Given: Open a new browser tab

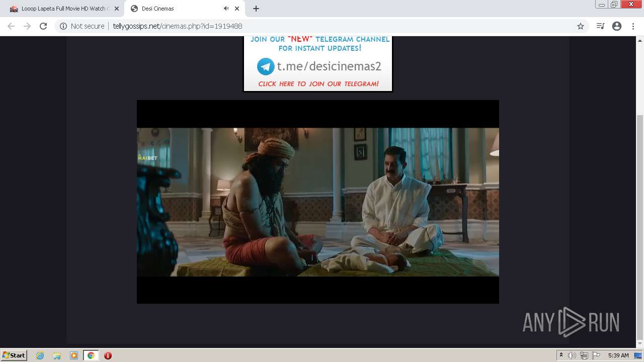Looking at the screenshot, I should 256,9.
